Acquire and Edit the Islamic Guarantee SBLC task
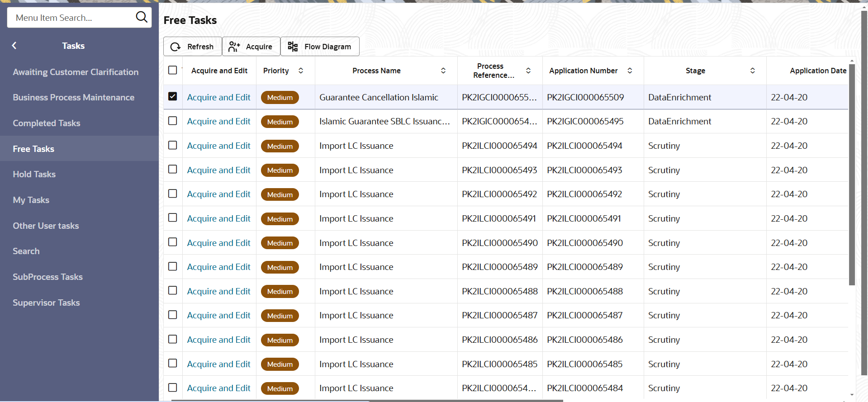This screenshot has width=868, height=402. tap(219, 121)
